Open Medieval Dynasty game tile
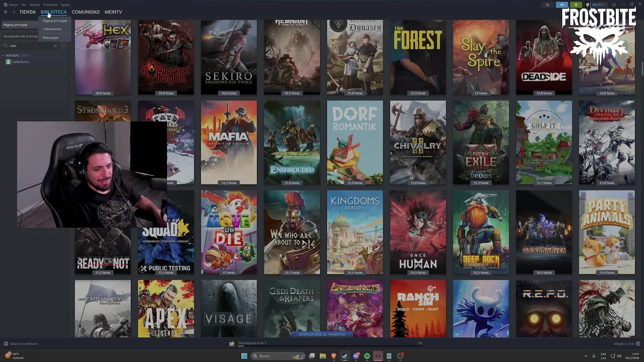Viewport: 644px width, 362px height. tap(355, 57)
